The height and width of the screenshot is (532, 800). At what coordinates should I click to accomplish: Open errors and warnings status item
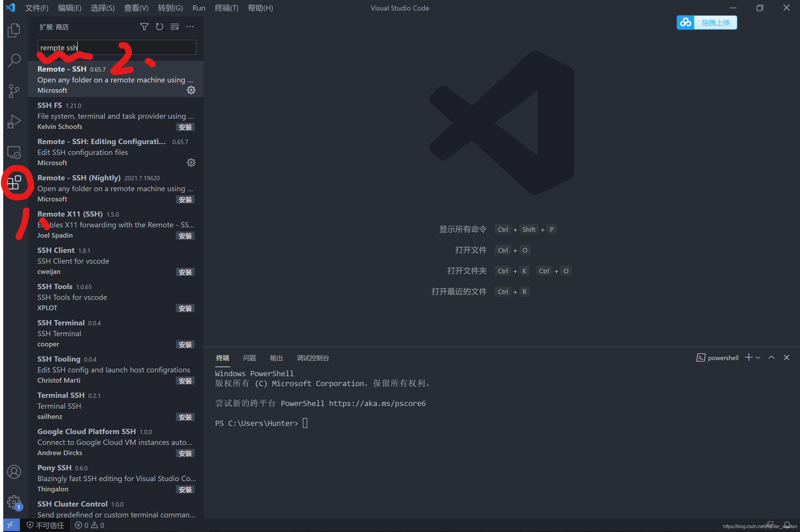(89, 525)
